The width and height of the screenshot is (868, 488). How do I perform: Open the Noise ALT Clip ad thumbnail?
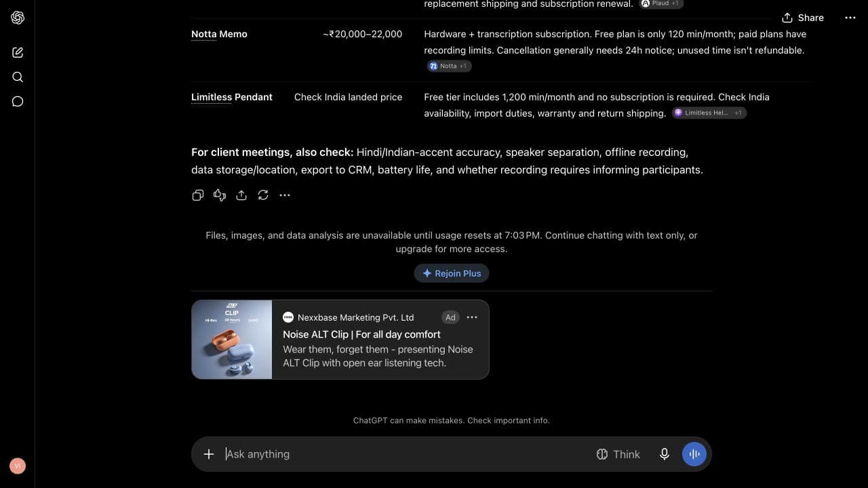pos(232,340)
